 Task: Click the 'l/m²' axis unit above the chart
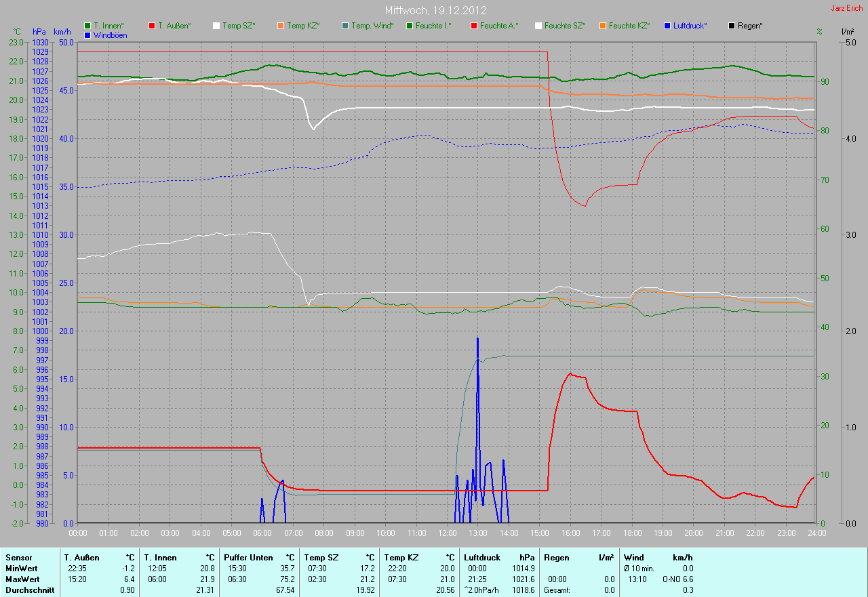pos(848,32)
